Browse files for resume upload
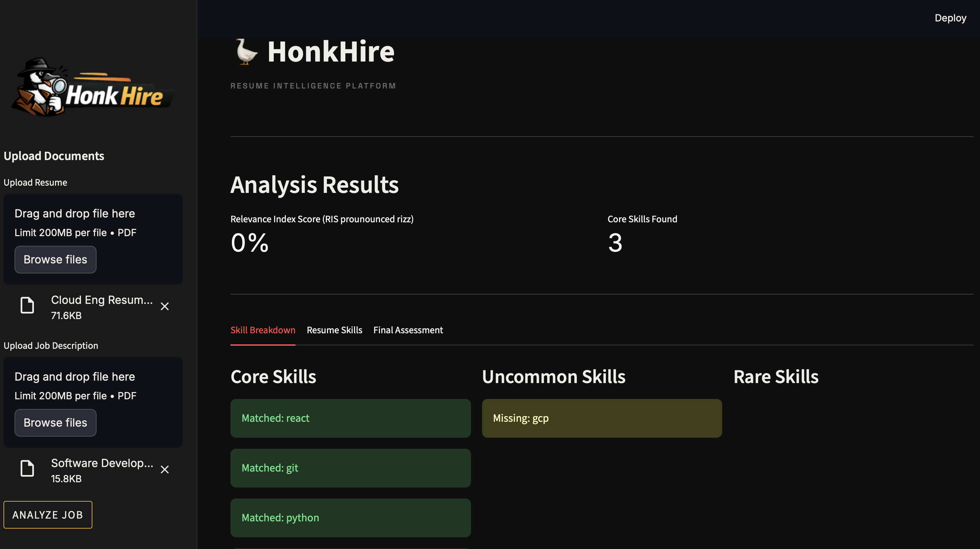The width and height of the screenshot is (980, 549). (x=56, y=260)
